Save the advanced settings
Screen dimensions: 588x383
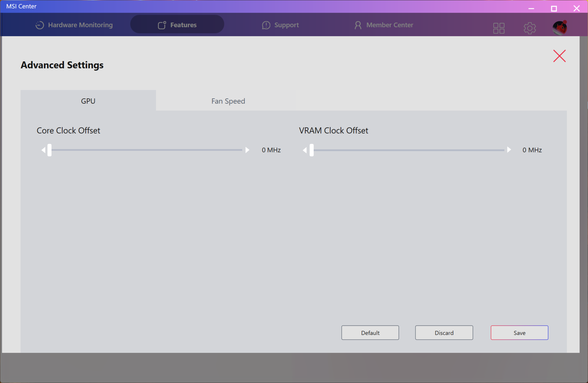(x=519, y=333)
